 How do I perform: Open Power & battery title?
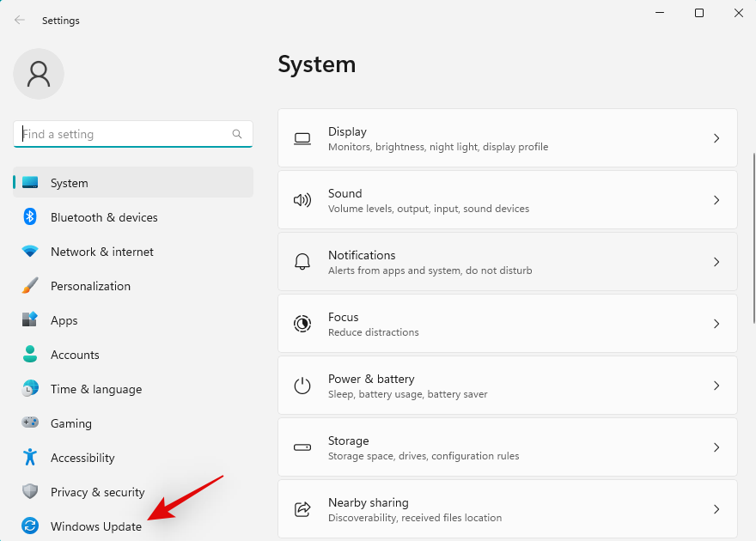coord(371,379)
